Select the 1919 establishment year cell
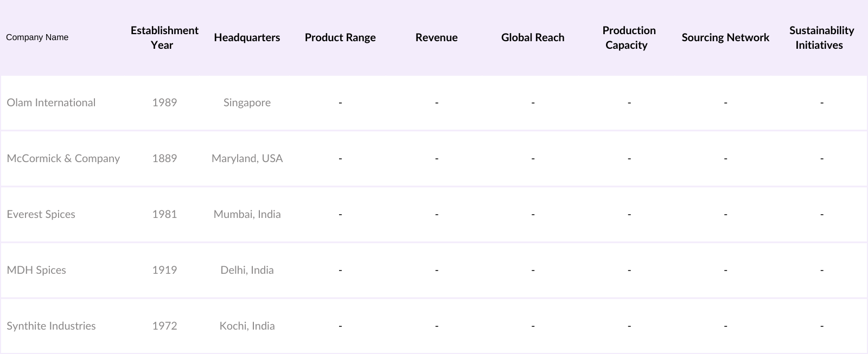868x354 pixels. click(x=164, y=270)
